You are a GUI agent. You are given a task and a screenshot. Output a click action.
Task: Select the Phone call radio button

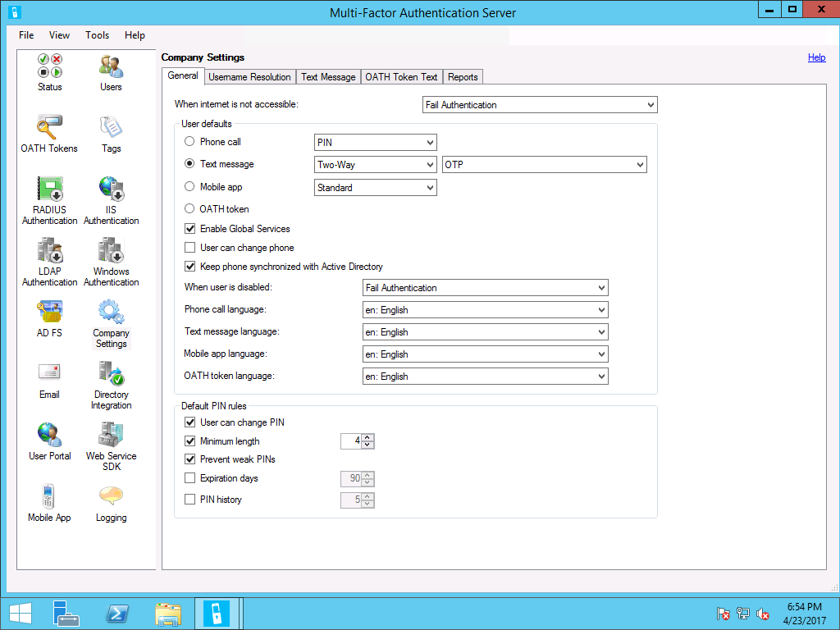[x=189, y=142]
